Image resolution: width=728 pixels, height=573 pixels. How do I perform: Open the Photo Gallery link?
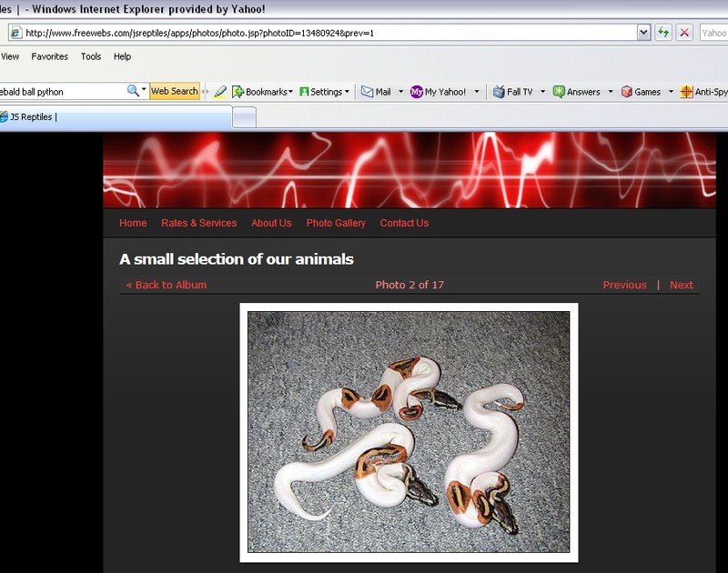[336, 223]
